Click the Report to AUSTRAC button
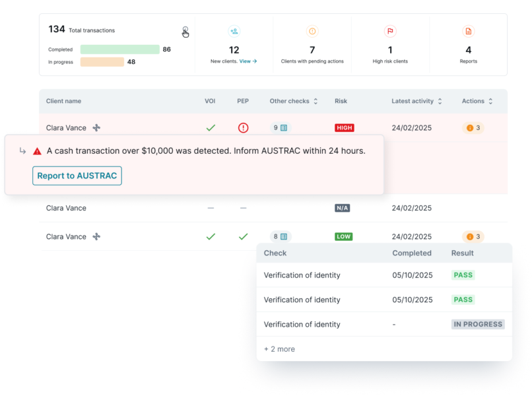 77,176
